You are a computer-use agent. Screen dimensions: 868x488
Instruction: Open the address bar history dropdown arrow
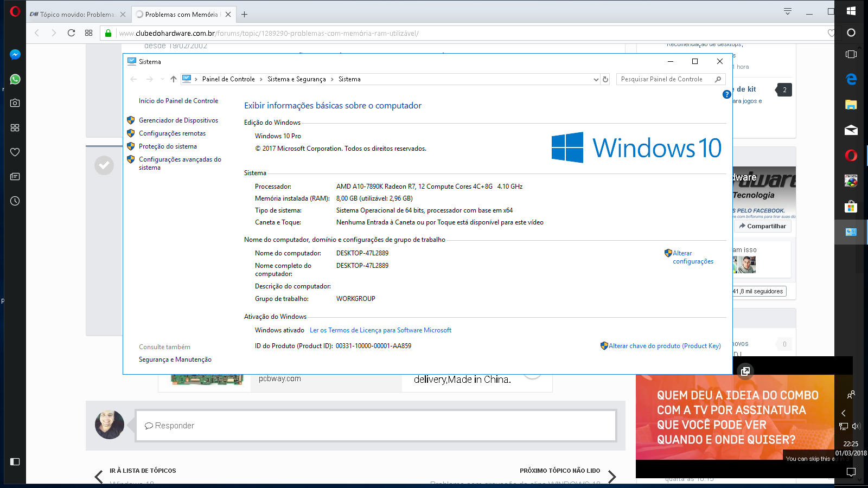point(596,79)
